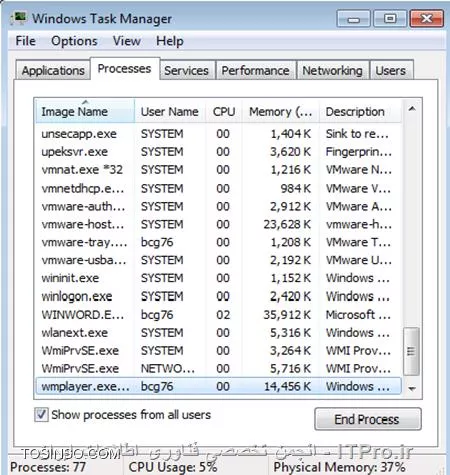Select the WINWORD.E... process row
The width and height of the screenshot is (450, 475).
218,315
